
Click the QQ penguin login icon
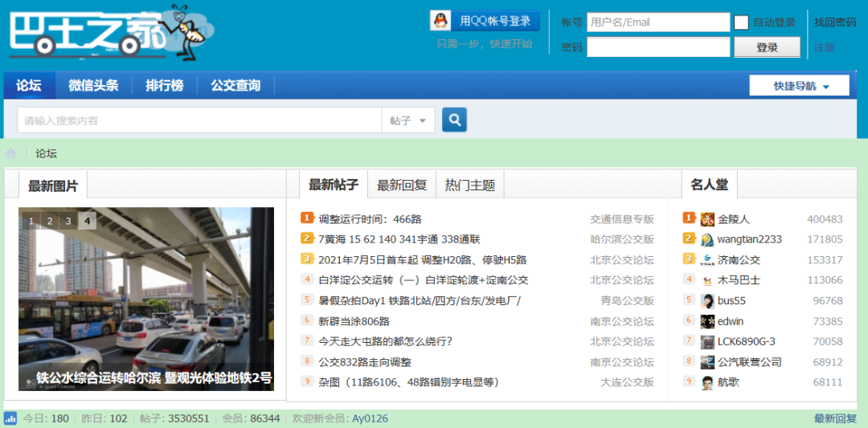(x=440, y=21)
